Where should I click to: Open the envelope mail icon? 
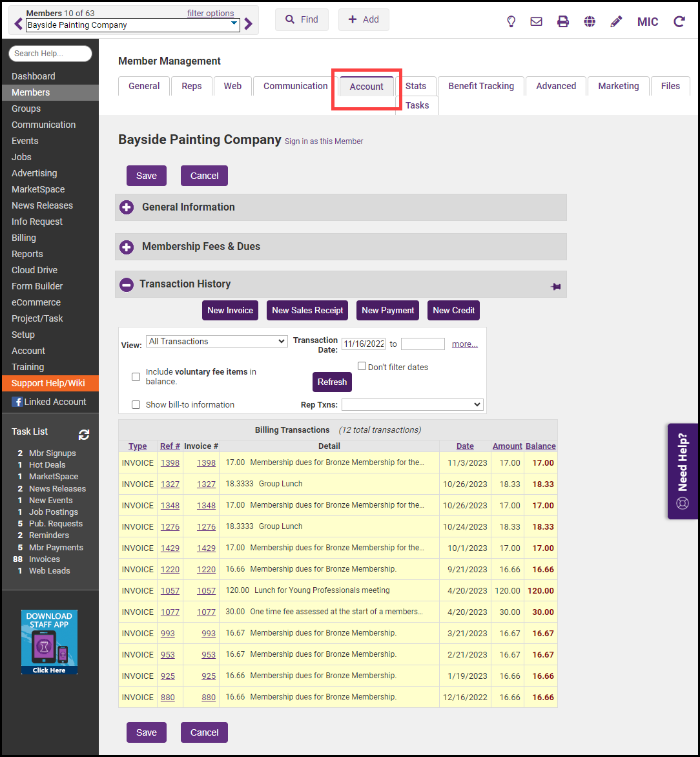(536, 21)
